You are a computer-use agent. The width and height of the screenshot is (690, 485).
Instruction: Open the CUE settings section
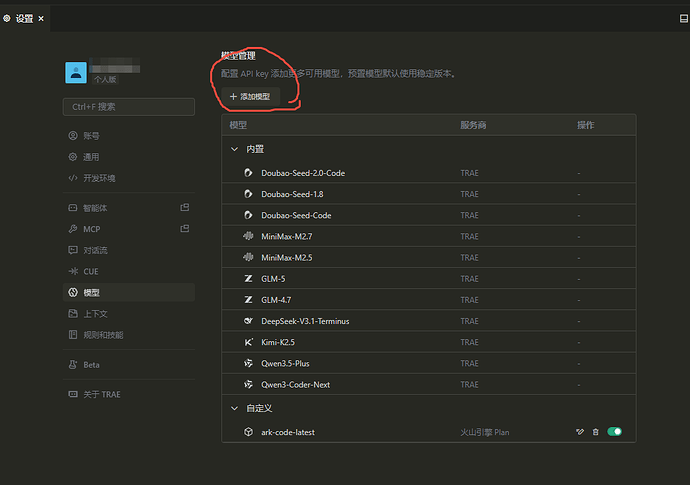pos(129,271)
